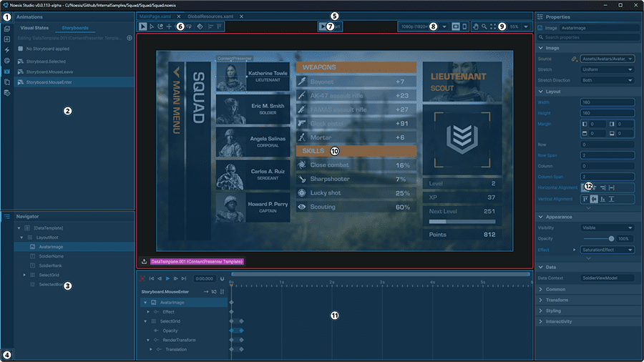Click the MAIN MENU back chevron on canvas
The image size is (644, 362).
(x=177, y=72)
